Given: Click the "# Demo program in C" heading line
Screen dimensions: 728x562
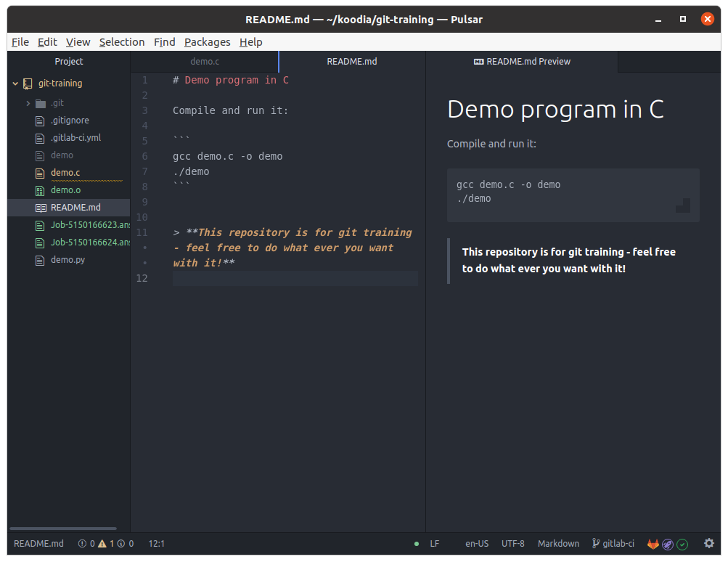Looking at the screenshot, I should coord(231,81).
